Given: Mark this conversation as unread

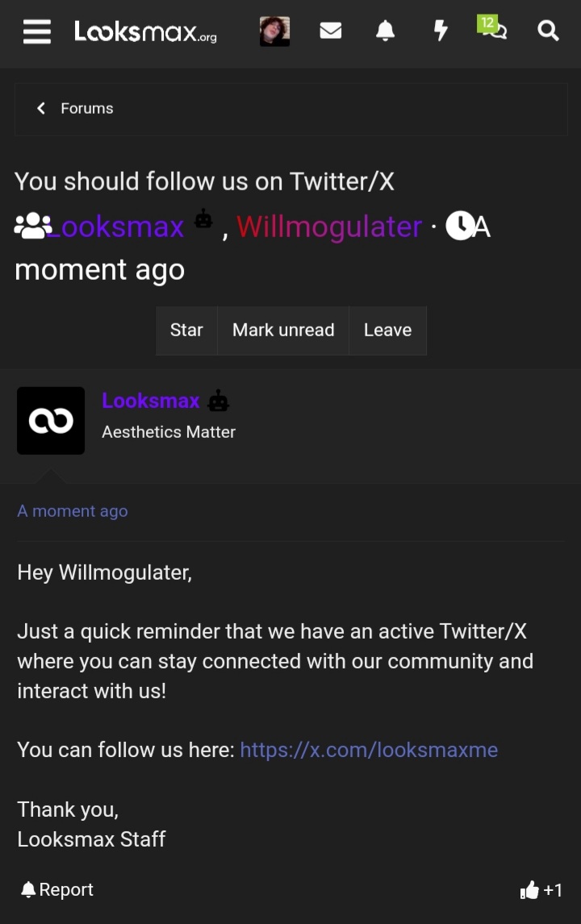Looking at the screenshot, I should pos(283,330).
